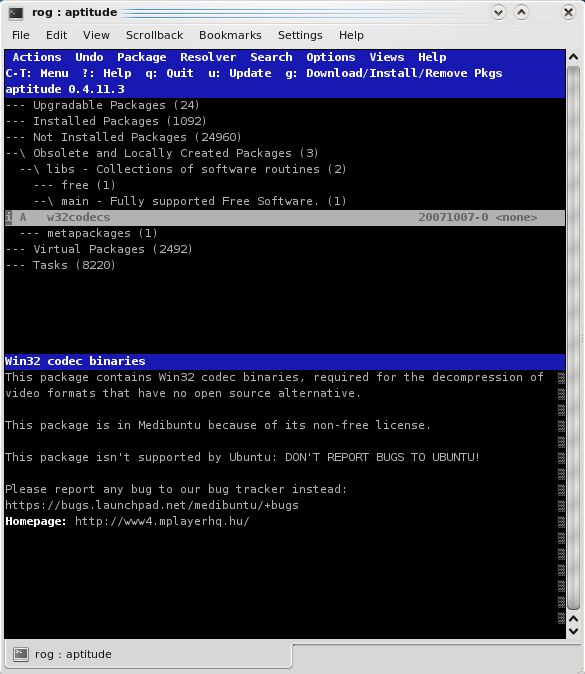The height and width of the screenshot is (674, 585).
Task: Click the shade window up-arrow button
Action: tap(521, 12)
